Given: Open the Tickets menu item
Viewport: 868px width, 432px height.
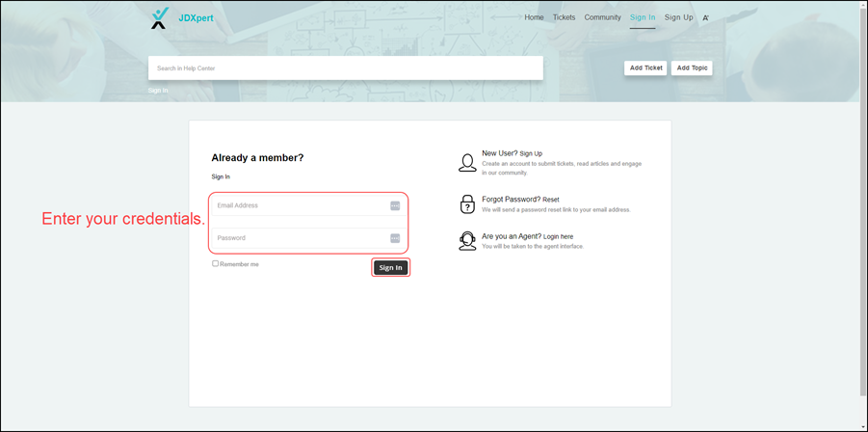Looking at the screenshot, I should [564, 17].
